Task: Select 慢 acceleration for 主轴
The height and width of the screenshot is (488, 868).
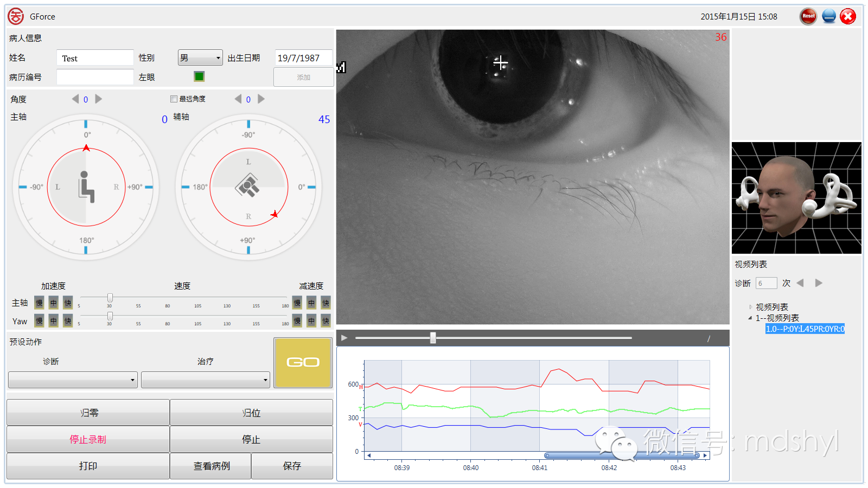Action: pyautogui.click(x=39, y=303)
